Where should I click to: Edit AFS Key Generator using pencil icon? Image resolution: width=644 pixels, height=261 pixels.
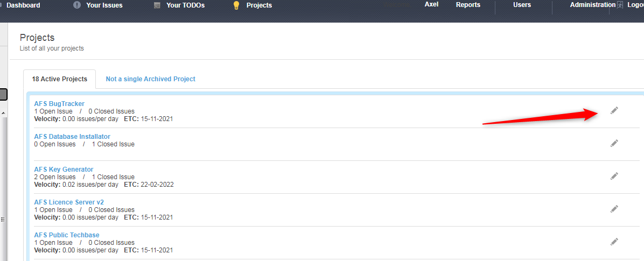[x=614, y=176]
